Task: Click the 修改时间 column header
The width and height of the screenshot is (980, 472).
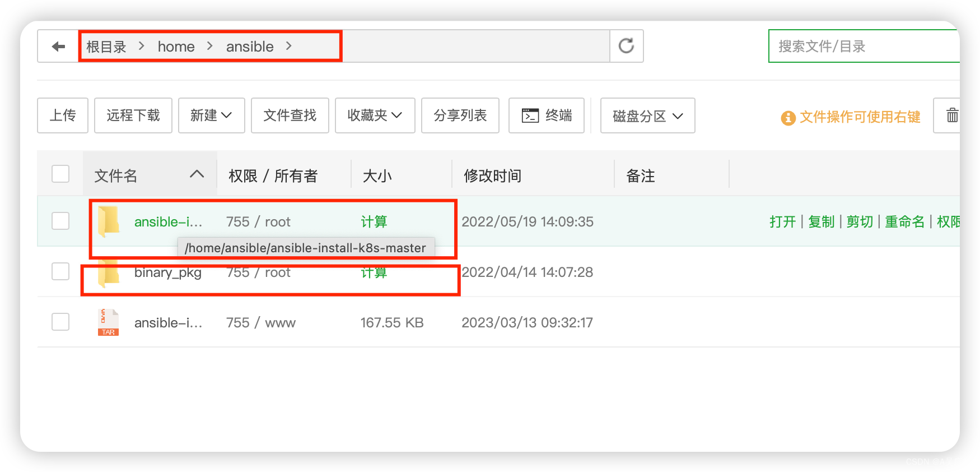Action: click(x=493, y=176)
